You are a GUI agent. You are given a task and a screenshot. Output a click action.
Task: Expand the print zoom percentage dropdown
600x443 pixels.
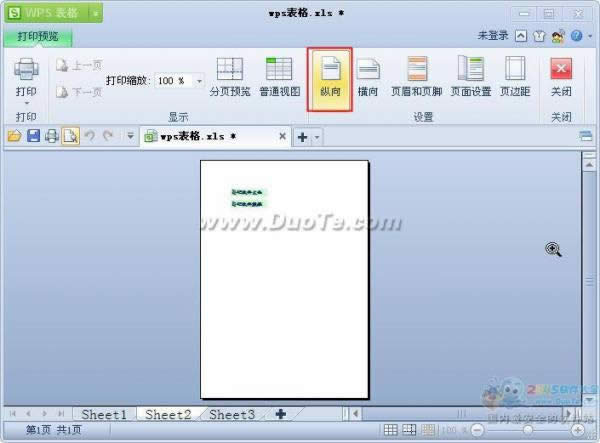tap(199, 81)
